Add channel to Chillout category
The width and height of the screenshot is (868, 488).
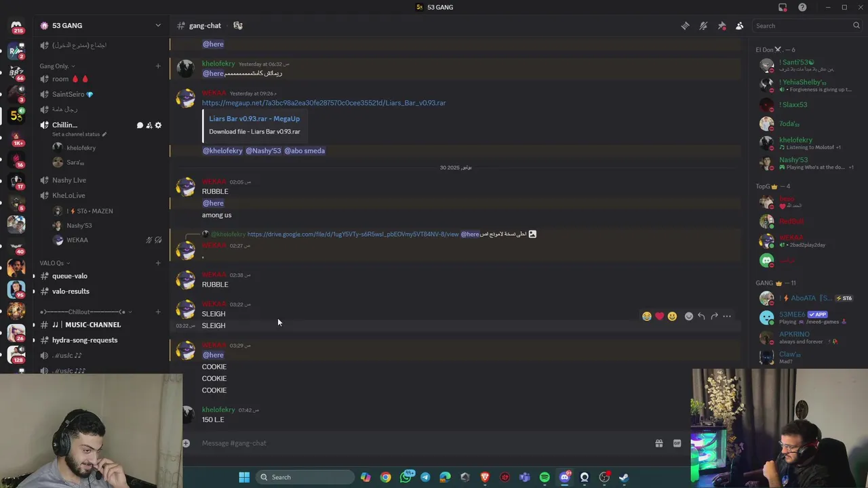point(158,312)
